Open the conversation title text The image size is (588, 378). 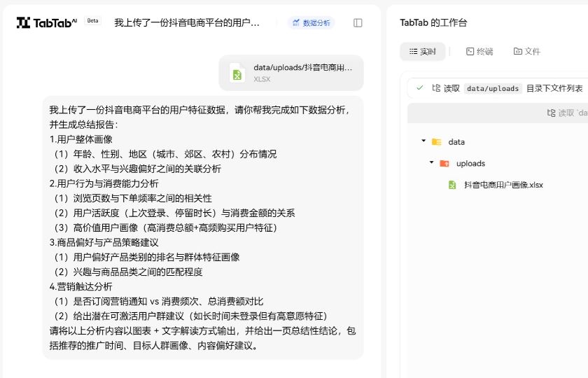tap(187, 23)
